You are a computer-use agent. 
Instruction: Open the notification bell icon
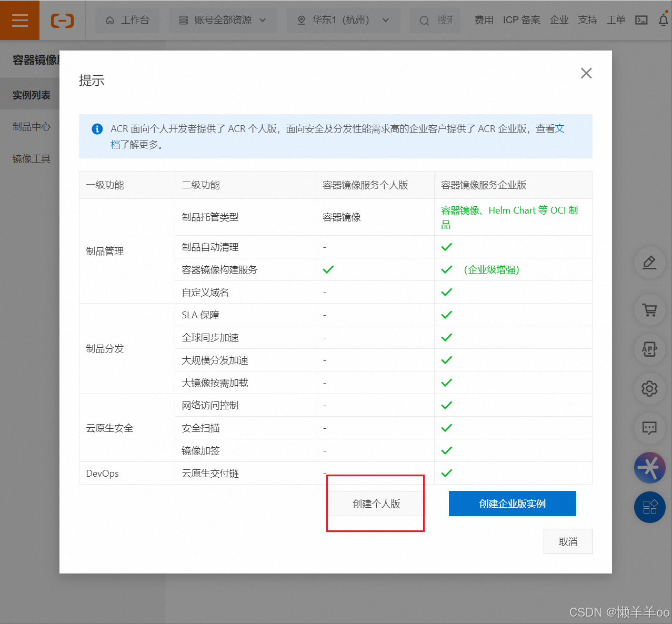pos(664,20)
